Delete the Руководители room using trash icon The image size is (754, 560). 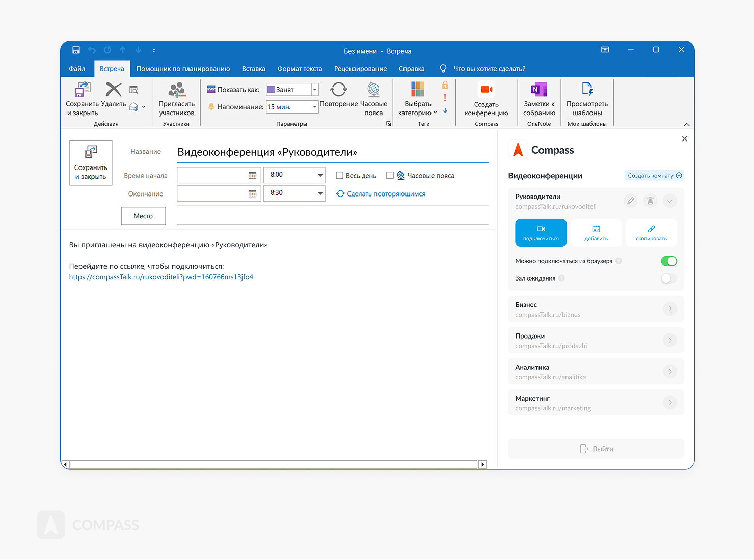tap(650, 201)
